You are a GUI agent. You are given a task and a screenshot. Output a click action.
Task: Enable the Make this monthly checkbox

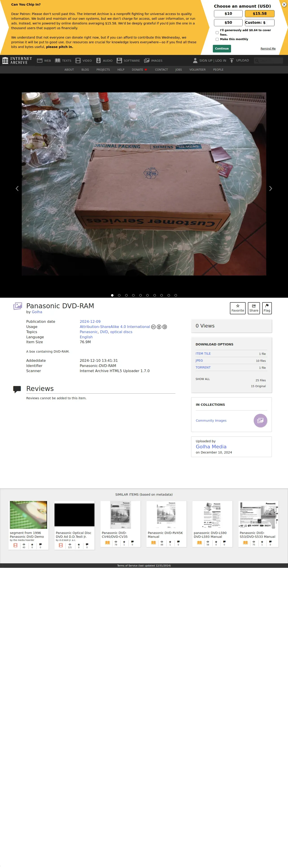click(217, 39)
